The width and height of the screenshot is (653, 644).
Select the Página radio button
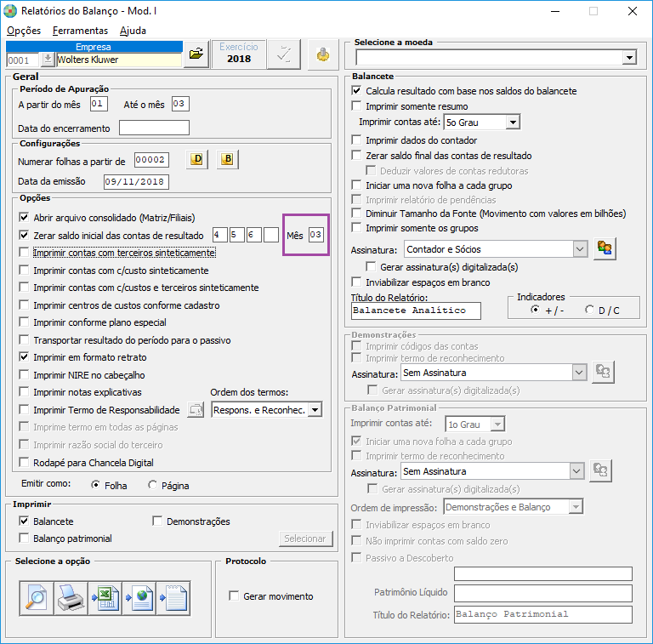click(153, 485)
